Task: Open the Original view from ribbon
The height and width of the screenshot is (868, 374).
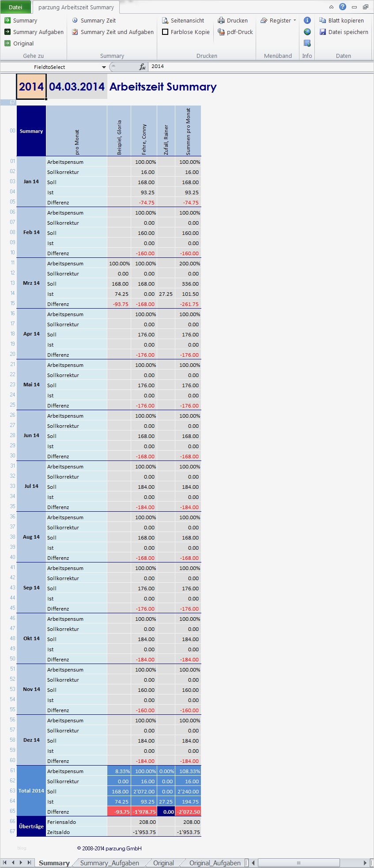Action: [x=8, y=44]
